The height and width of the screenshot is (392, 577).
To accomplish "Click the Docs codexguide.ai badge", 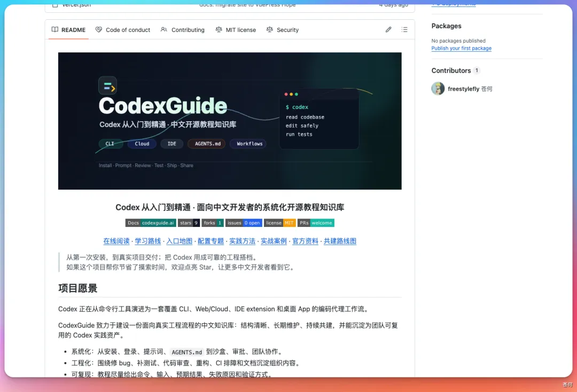I will (151, 223).
